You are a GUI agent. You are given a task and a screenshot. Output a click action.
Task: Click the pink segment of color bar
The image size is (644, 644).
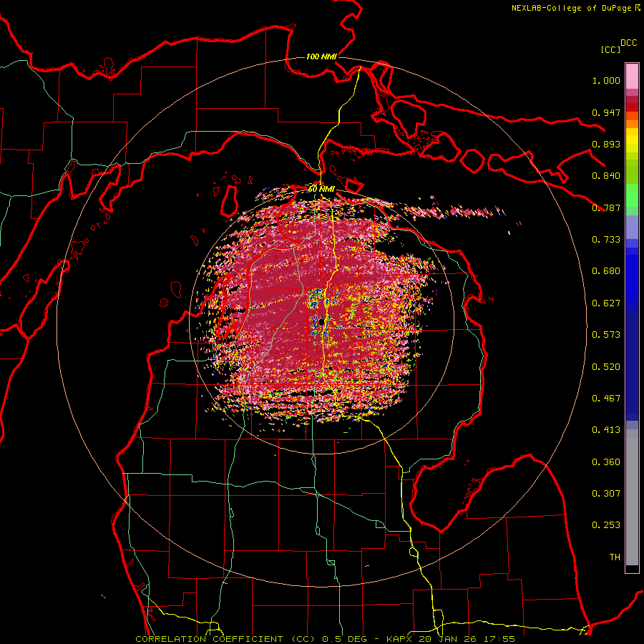[x=632, y=77]
